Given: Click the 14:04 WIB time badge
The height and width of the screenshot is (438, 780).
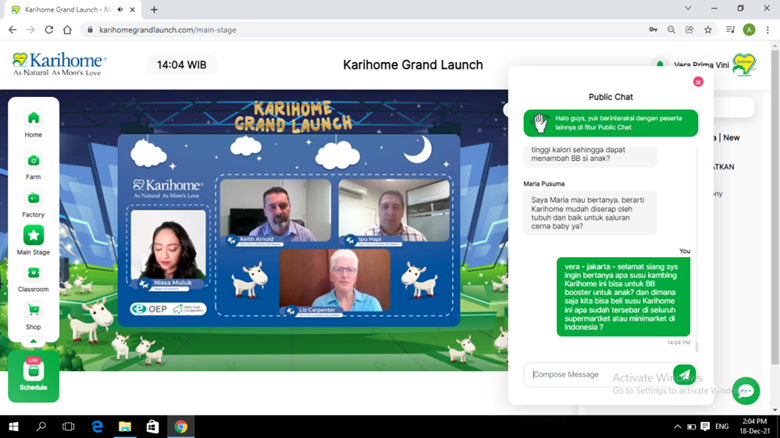Looking at the screenshot, I should coord(182,65).
